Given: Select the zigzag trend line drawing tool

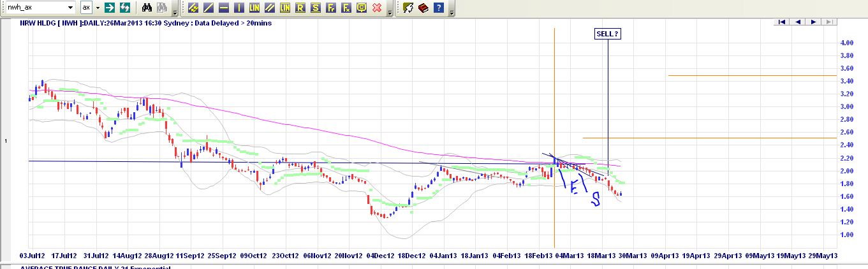Looking at the screenshot, I should pos(192,8).
